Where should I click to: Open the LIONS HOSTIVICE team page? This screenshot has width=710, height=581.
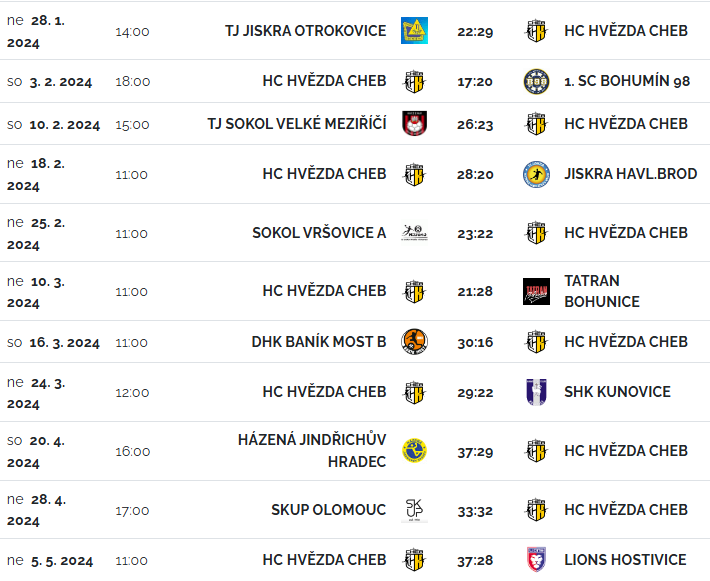(x=625, y=560)
